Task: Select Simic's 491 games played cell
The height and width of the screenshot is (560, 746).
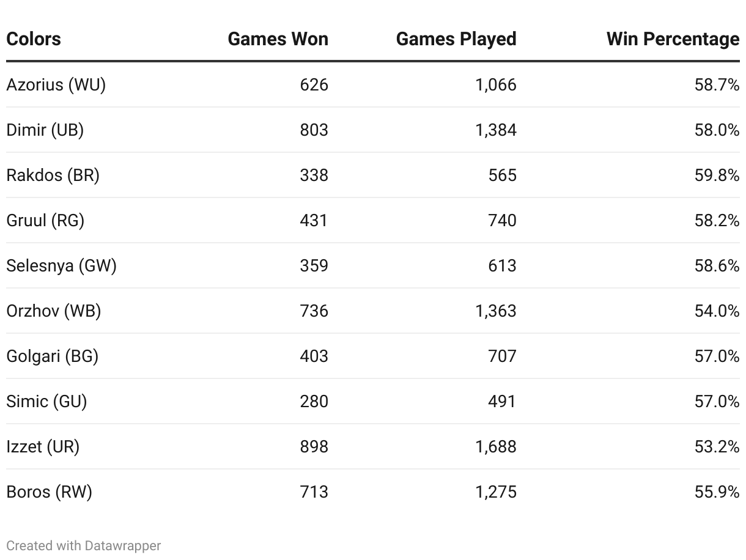Action: (x=502, y=402)
